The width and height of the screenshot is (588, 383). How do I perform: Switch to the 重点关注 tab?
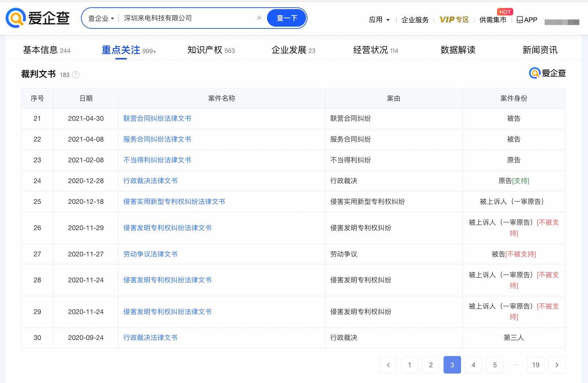coord(129,50)
